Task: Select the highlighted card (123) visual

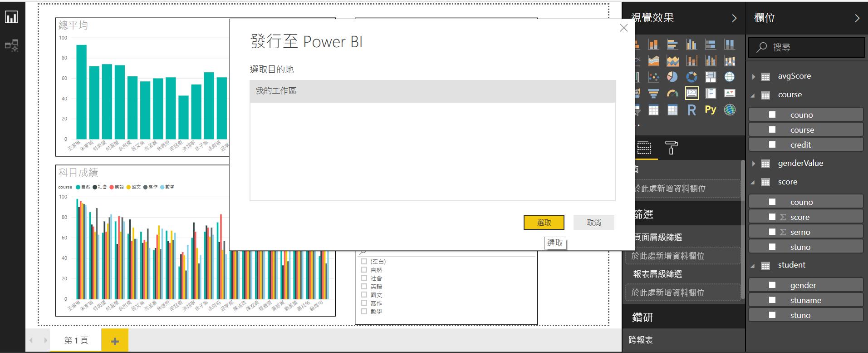Action: tap(691, 93)
